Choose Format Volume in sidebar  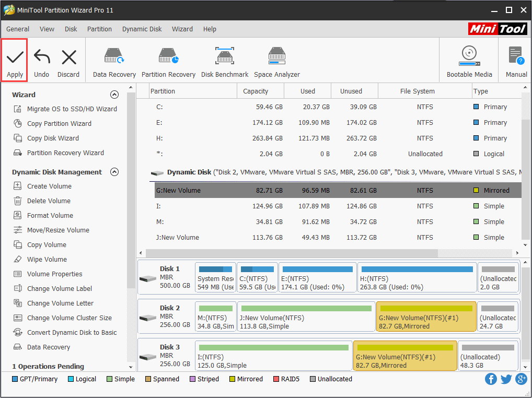[43, 215]
